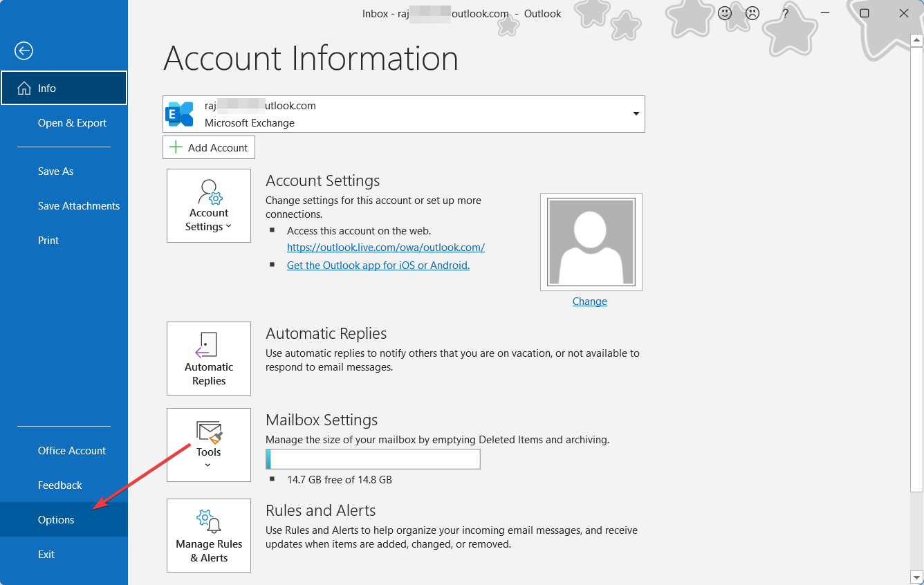Click the Exchange account logo icon
This screenshot has height=585, width=924.
(x=180, y=114)
